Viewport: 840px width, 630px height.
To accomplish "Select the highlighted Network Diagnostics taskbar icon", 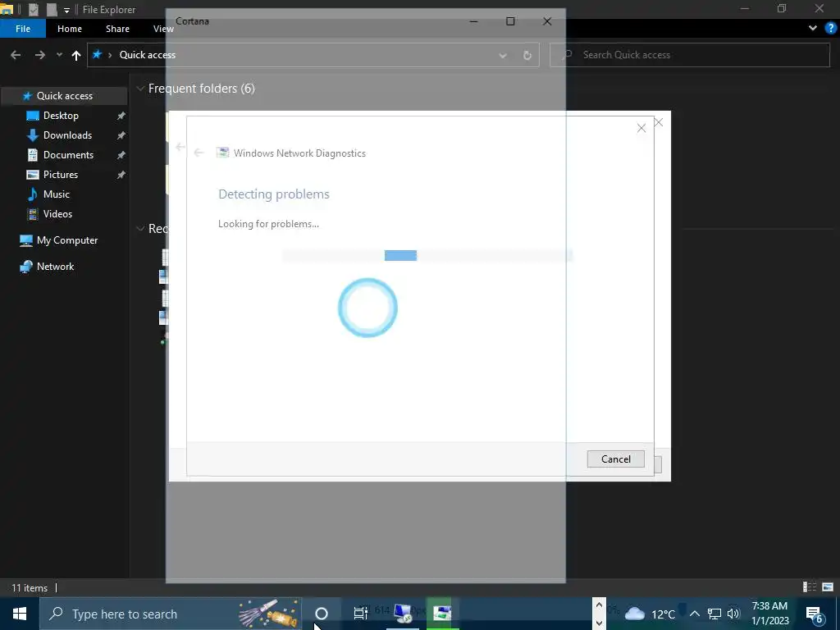I will (x=442, y=614).
